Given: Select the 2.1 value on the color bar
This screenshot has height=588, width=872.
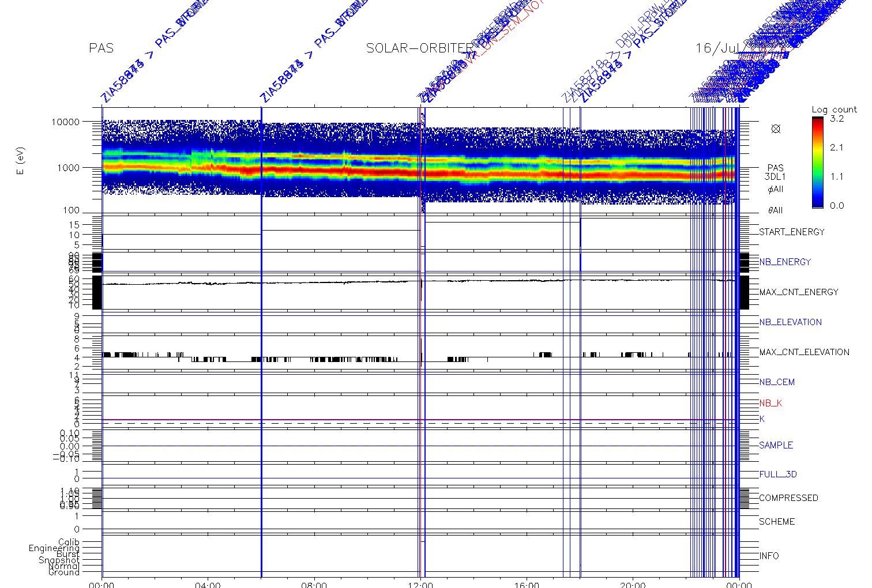Looking at the screenshot, I should [x=837, y=148].
